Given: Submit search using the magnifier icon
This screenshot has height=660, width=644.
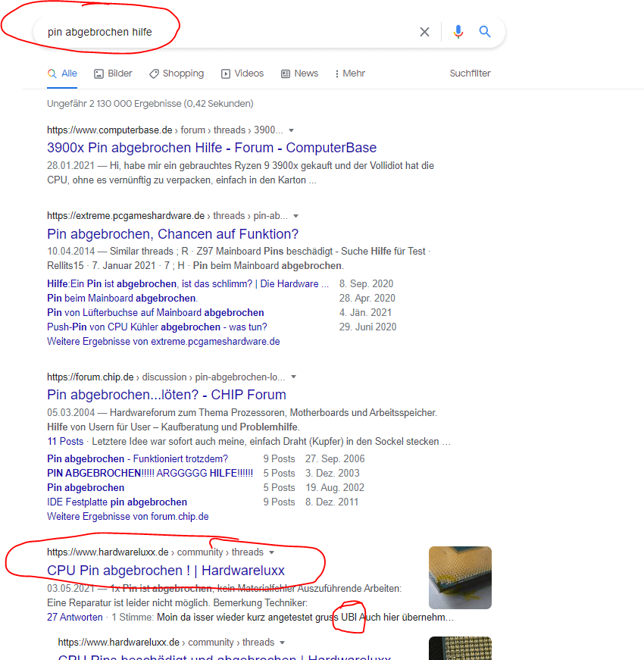Looking at the screenshot, I should [485, 32].
